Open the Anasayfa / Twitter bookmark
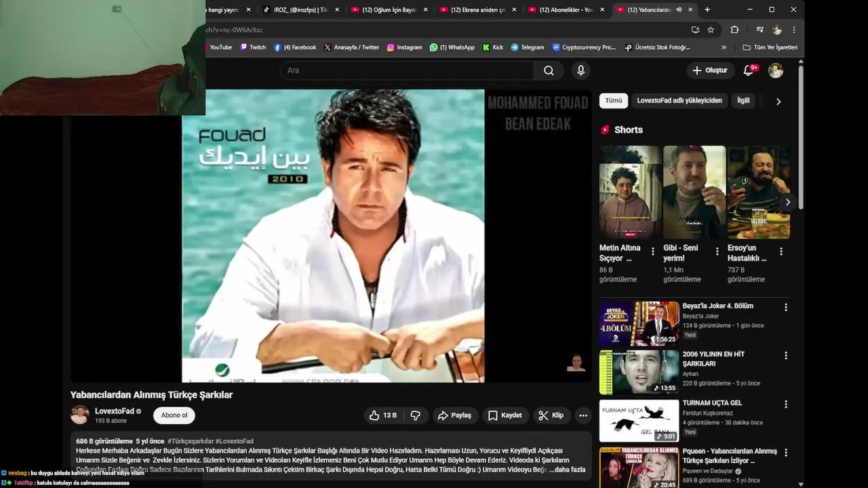Viewport: 868px width, 488px height. tap(351, 47)
